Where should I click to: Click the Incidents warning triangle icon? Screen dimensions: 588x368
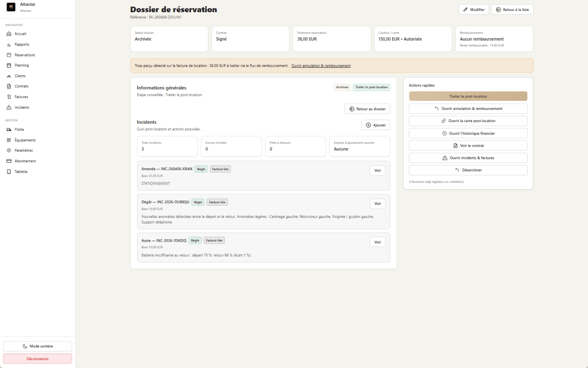(9, 107)
